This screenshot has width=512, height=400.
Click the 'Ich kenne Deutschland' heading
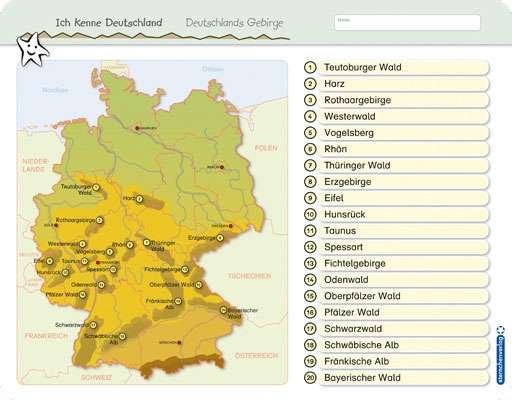[109, 23]
